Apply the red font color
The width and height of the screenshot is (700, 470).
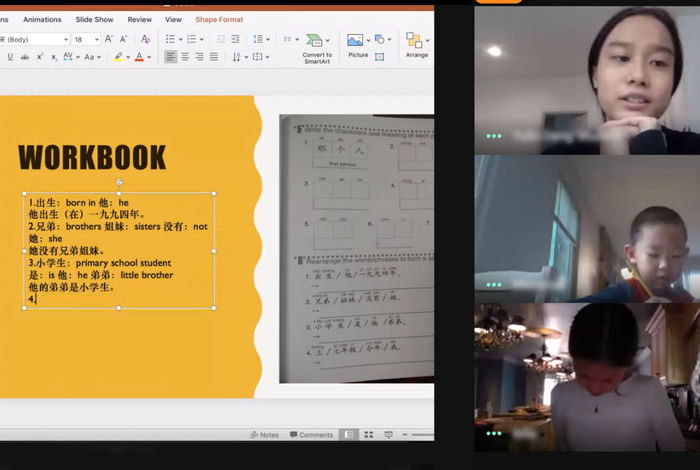point(139,57)
